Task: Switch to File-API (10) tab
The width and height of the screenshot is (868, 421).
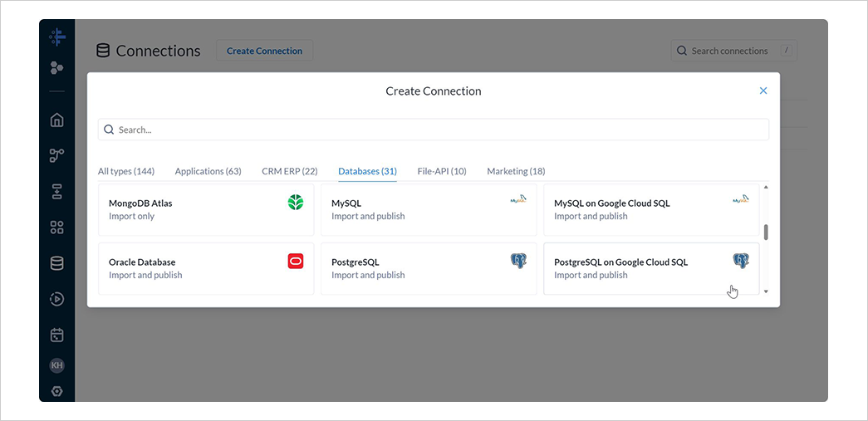Action: (x=442, y=171)
